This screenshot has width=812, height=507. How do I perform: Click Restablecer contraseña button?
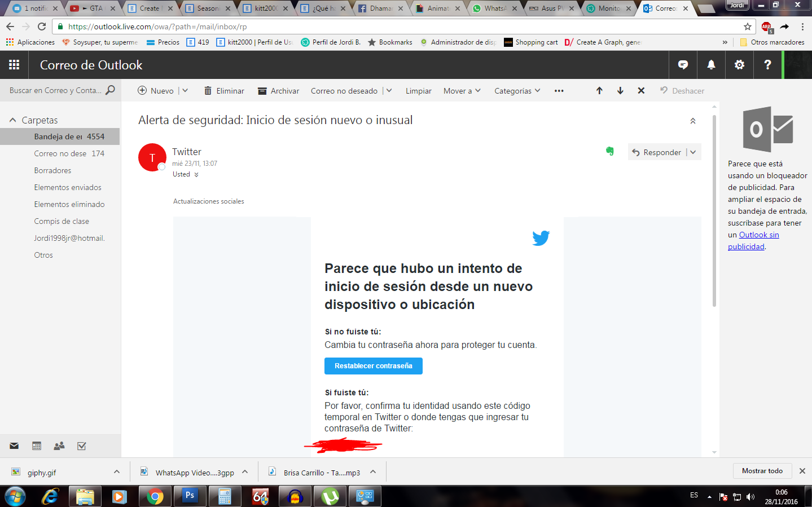click(x=374, y=366)
